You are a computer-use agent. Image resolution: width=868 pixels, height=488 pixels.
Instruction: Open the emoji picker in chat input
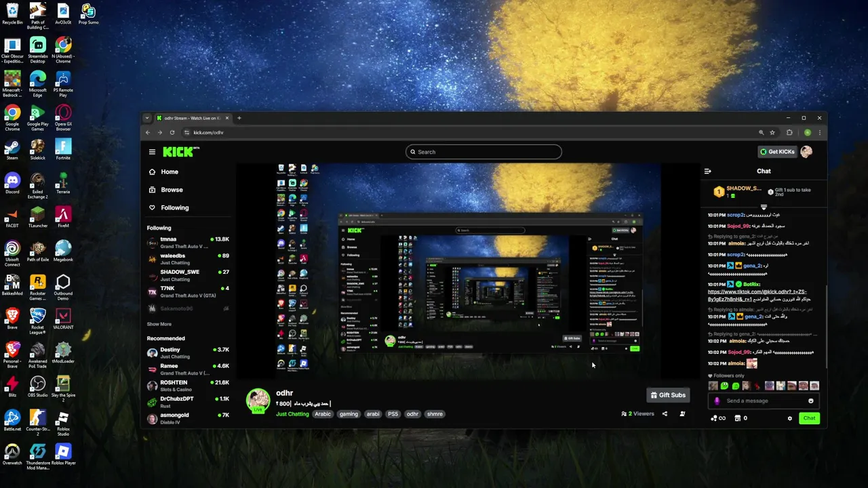point(810,401)
